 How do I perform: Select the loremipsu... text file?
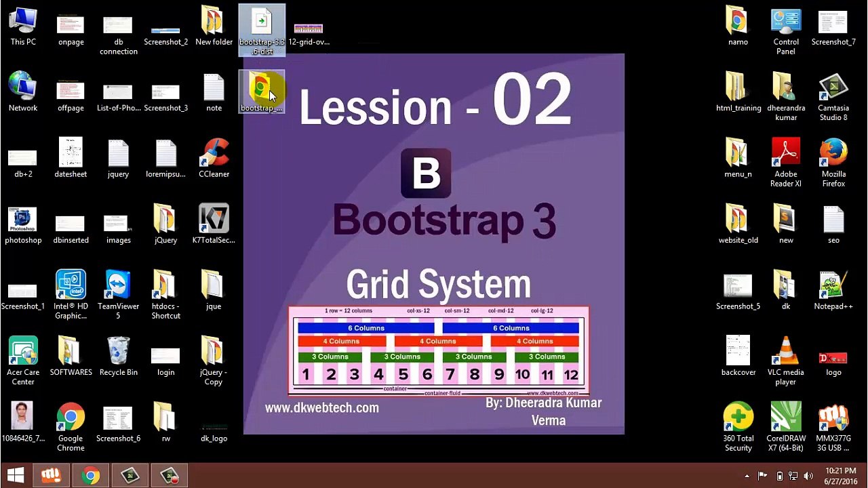tap(165, 159)
